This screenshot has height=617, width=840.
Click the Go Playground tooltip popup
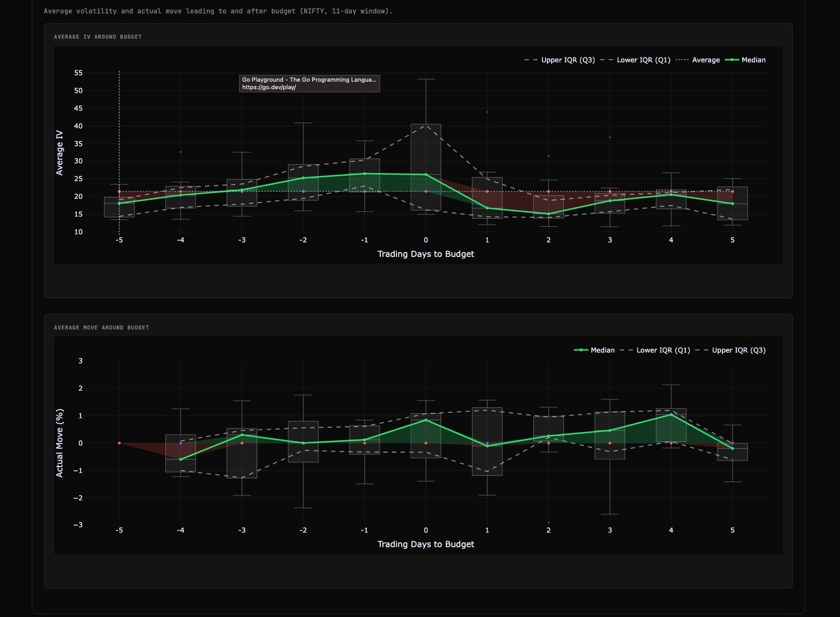click(309, 83)
